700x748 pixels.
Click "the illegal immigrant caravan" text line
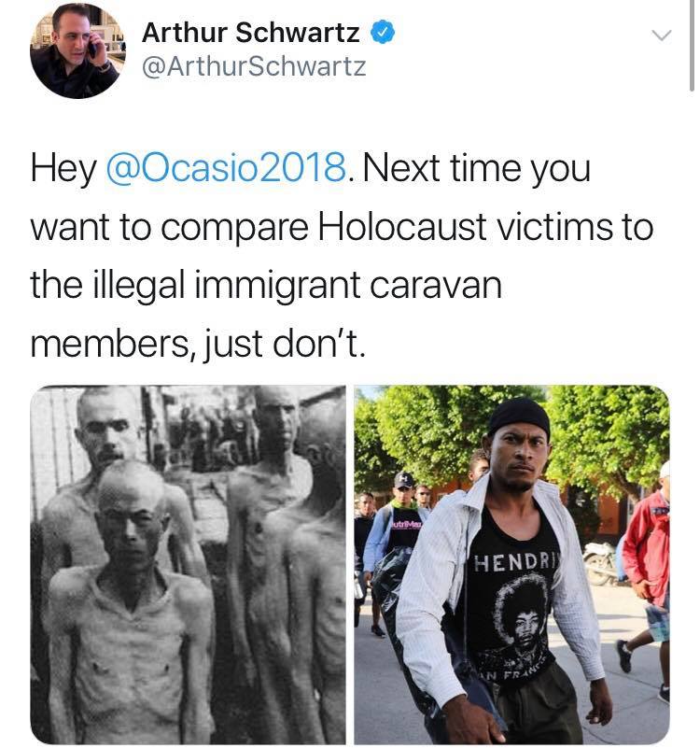[x=266, y=285]
